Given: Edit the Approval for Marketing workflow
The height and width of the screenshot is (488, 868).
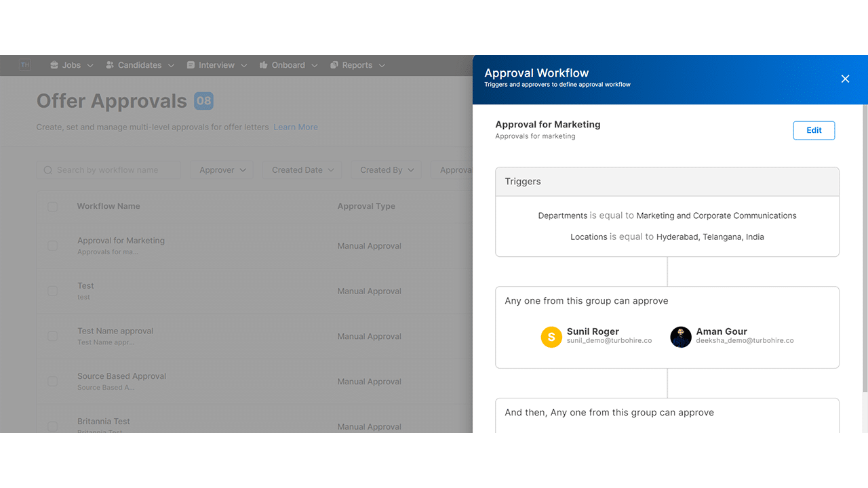Looking at the screenshot, I should click(x=814, y=130).
